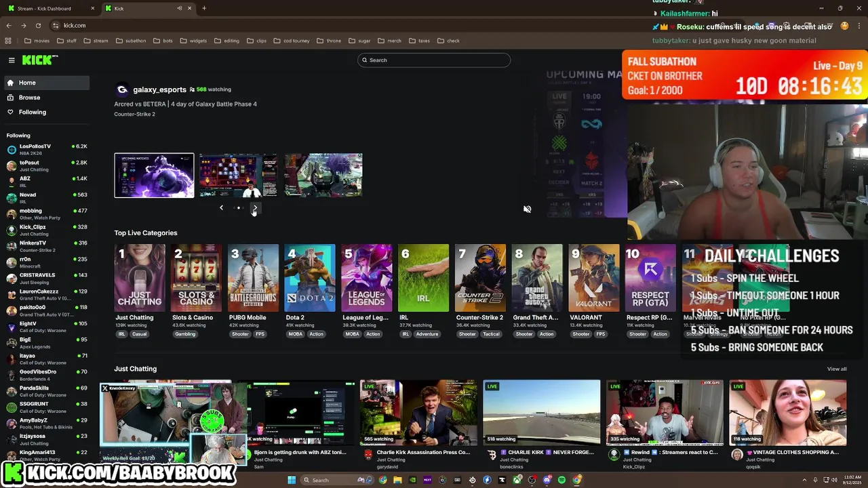Click Casual tag under Just Chatting
868x488 pixels.
tap(139, 334)
